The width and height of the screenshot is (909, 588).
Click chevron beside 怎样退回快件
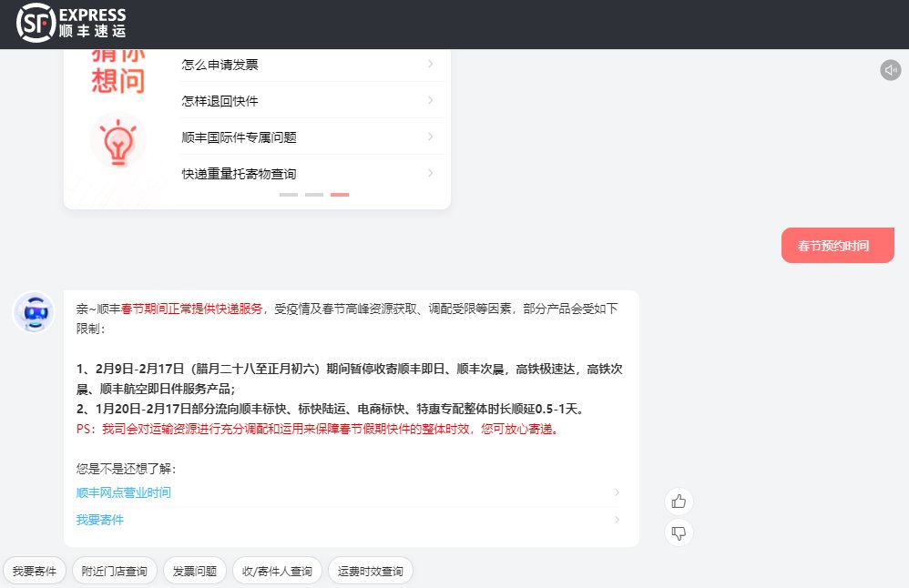click(x=430, y=100)
